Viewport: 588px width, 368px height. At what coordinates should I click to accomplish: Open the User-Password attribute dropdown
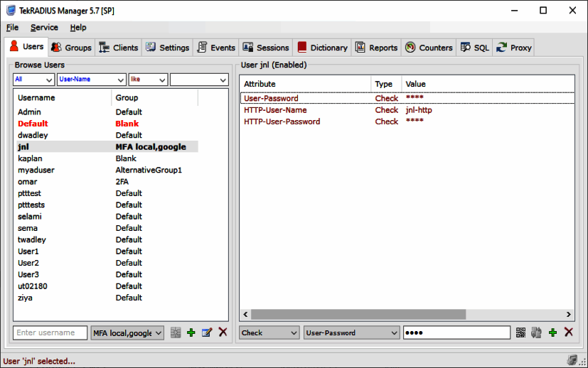(x=351, y=332)
